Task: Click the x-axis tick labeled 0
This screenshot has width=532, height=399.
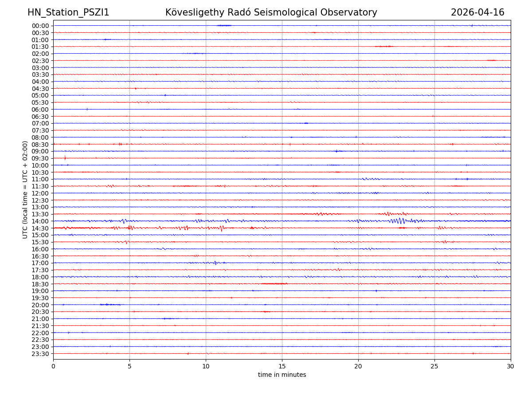Action: click(x=53, y=367)
